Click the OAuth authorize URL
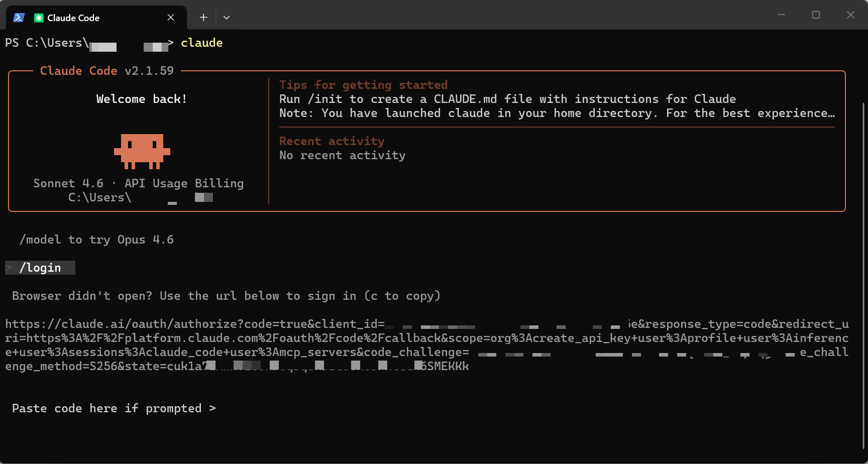This screenshot has height=464, width=868. coord(427,345)
